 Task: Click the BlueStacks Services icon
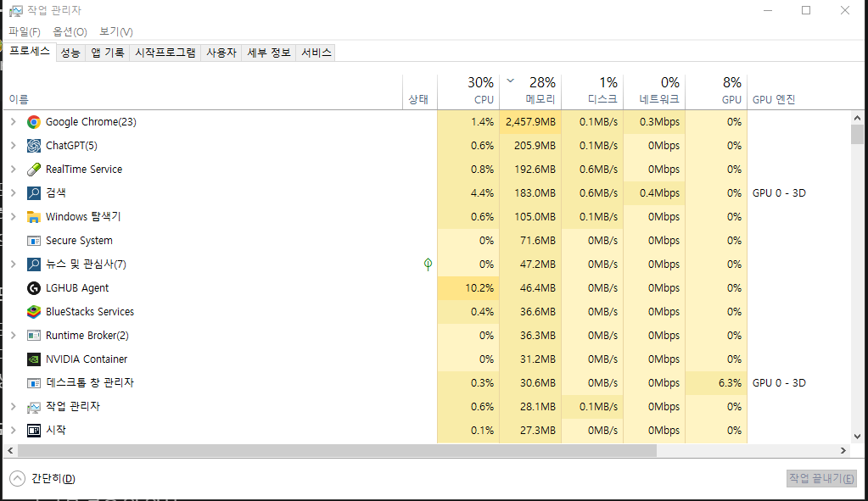34,311
